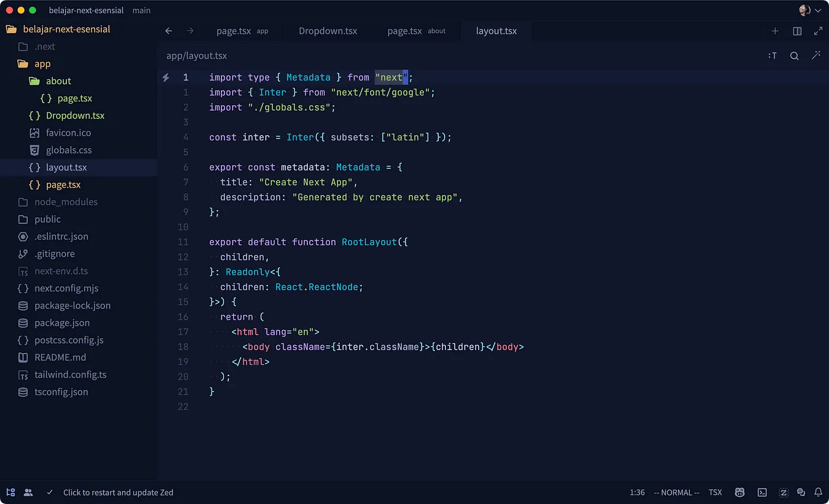Select TSX language in status bar
Viewport: 829px width, 504px height.
pyautogui.click(x=715, y=492)
